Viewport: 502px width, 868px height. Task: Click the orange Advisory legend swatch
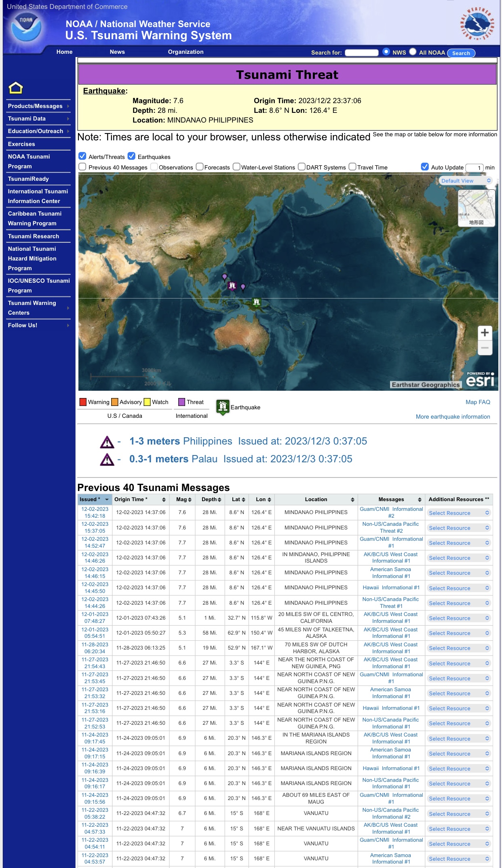[114, 402]
